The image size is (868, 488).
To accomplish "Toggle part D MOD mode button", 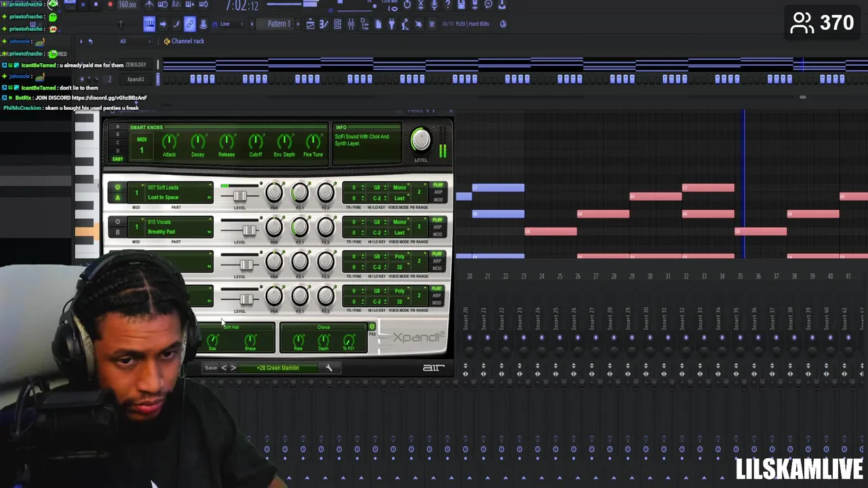I will [438, 303].
